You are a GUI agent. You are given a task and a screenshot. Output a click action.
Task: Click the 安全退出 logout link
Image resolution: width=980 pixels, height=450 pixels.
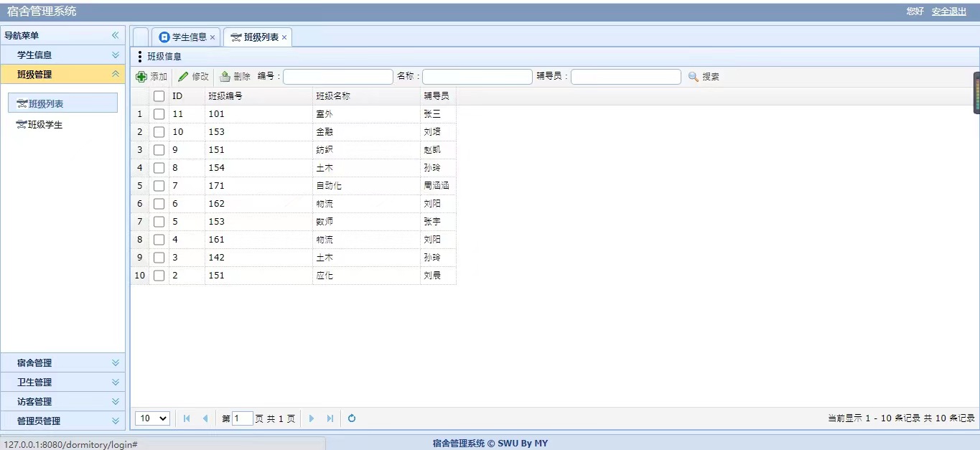(948, 11)
